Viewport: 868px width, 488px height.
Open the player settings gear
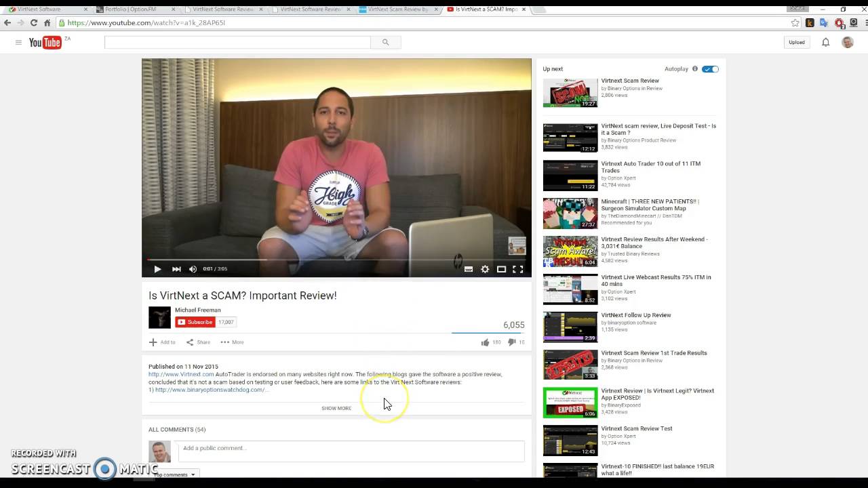tap(485, 269)
